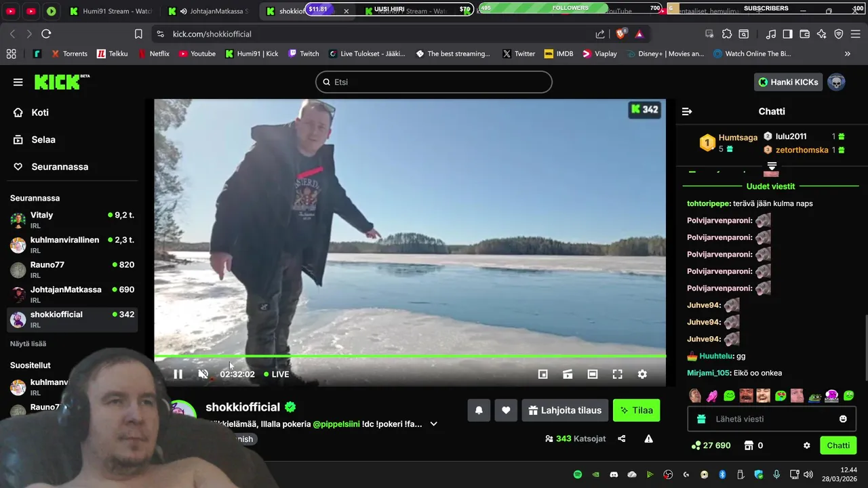
Task: Open Spotify from the taskbar
Action: coord(578,474)
